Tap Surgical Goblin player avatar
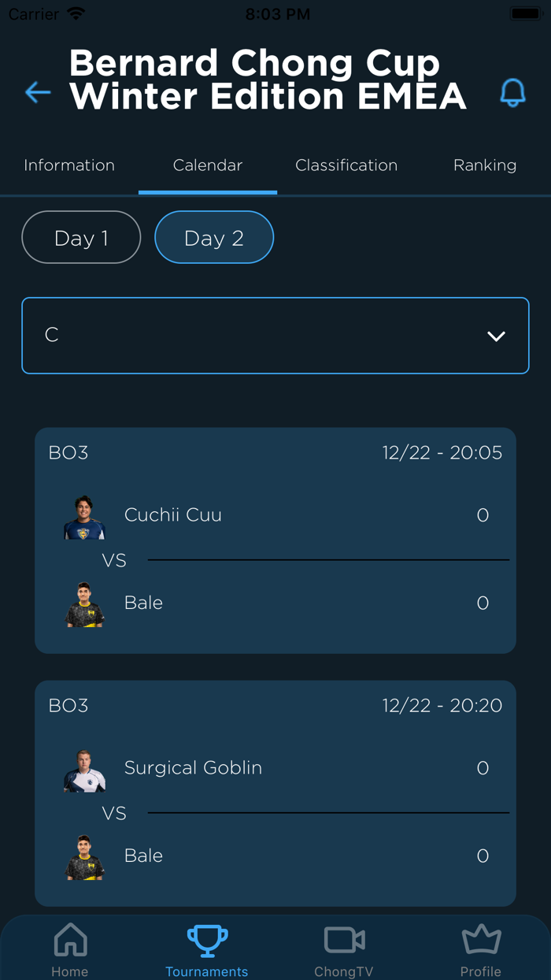Viewport: 551px width, 980px height. tap(84, 770)
